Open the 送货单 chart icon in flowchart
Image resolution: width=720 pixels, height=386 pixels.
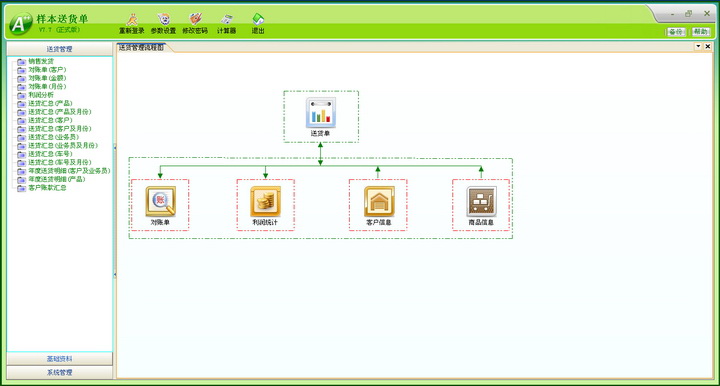321,112
